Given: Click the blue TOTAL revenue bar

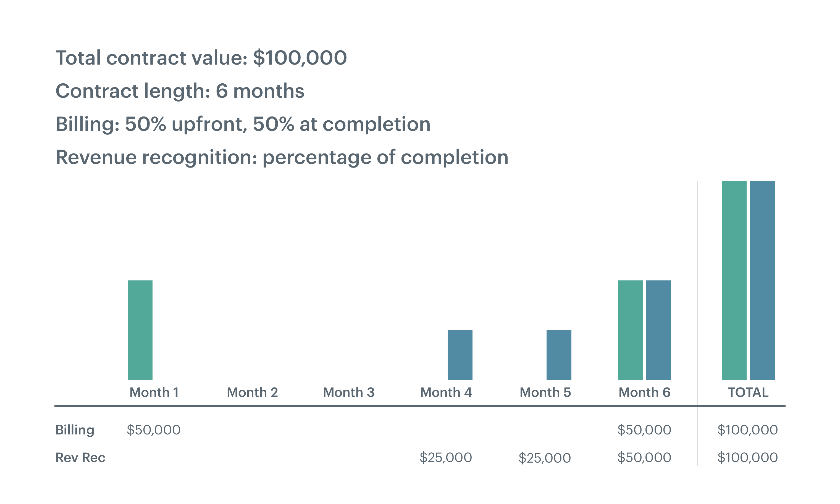Looking at the screenshot, I should click(x=762, y=280).
